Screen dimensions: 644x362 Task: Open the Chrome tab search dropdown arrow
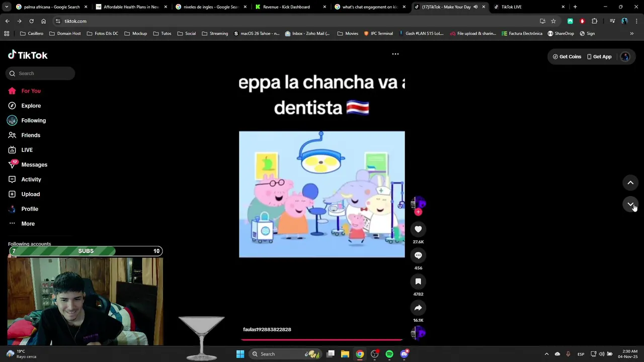click(x=7, y=7)
